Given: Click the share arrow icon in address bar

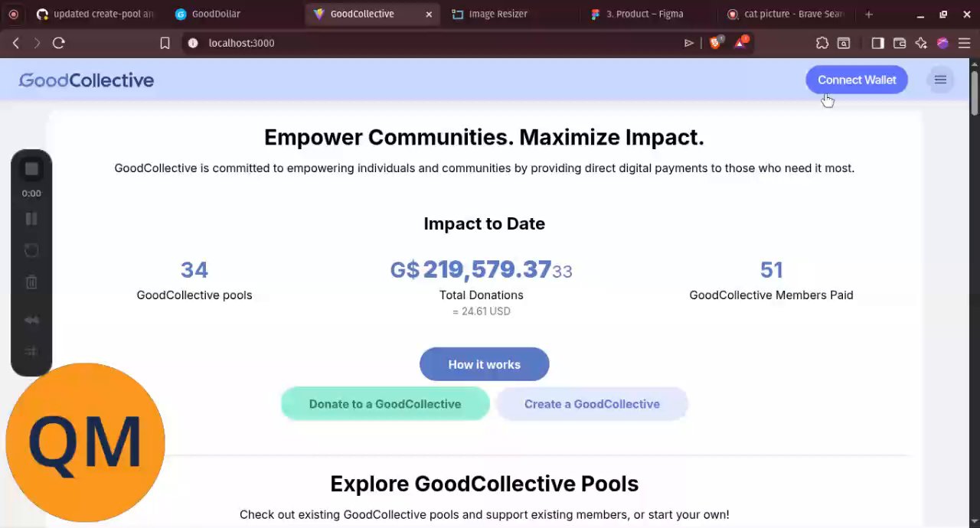Looking at the screenshot, I should [688, 43].
